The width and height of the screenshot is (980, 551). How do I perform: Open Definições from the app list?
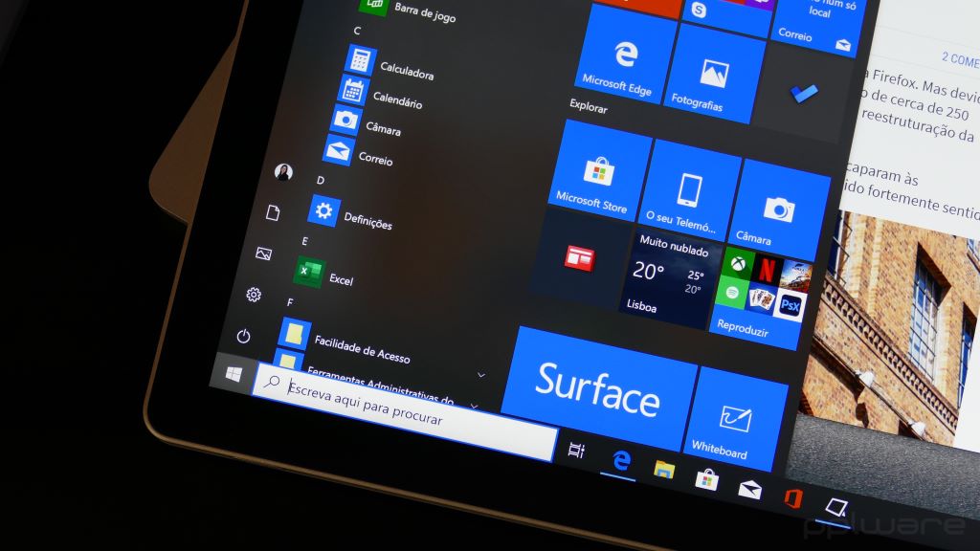[350, 215]
